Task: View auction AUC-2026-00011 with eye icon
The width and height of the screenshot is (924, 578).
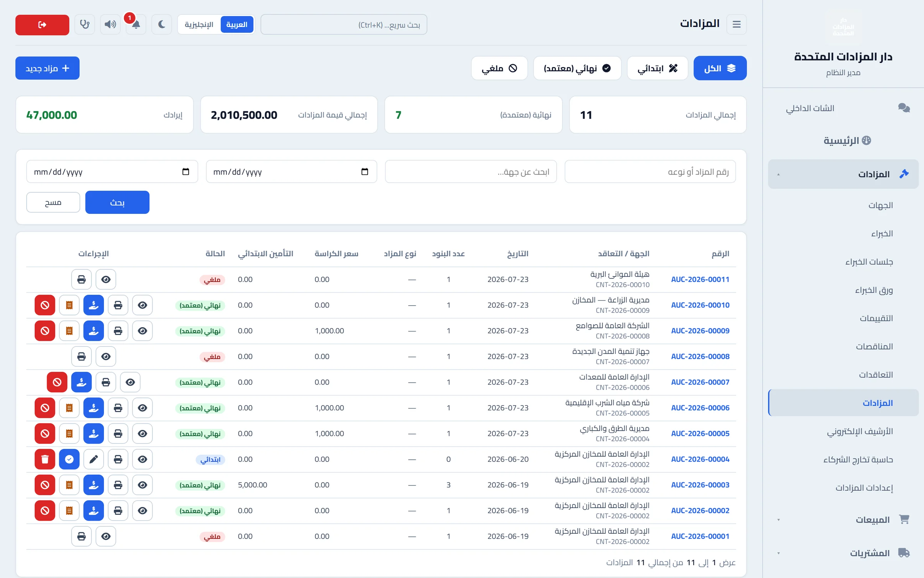Action: tap(106, 279)
